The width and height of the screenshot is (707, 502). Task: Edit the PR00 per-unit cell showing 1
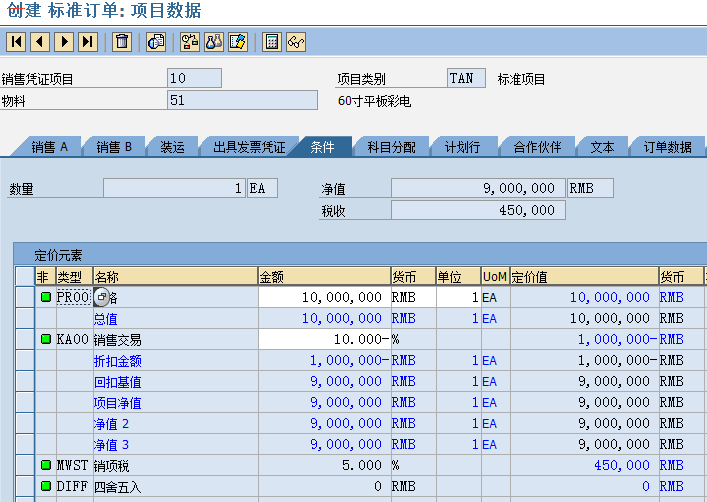[459, 297]
